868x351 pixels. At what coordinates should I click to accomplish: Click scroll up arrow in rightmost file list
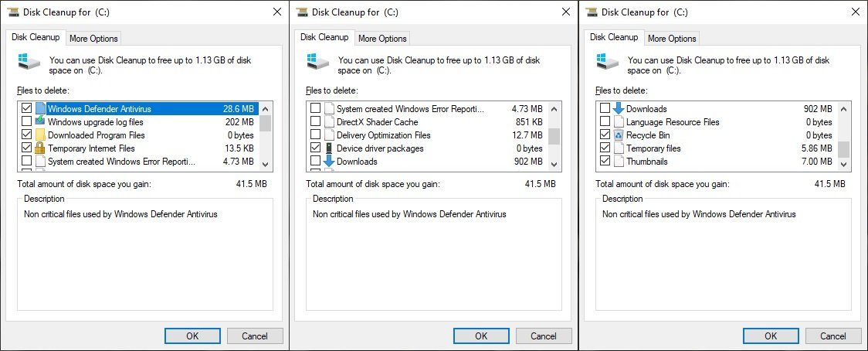point(845,107)
